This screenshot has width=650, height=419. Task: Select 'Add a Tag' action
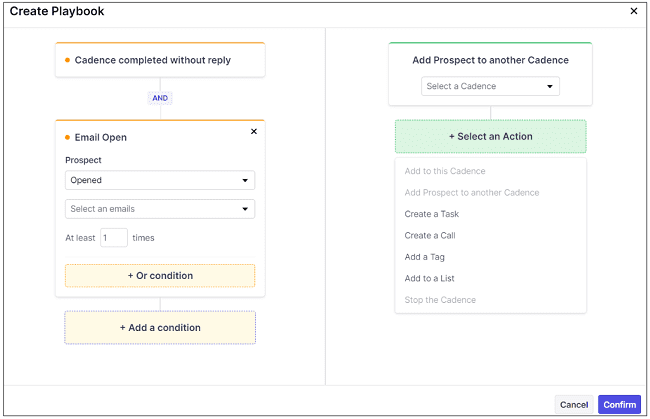[x=425, y=257]
